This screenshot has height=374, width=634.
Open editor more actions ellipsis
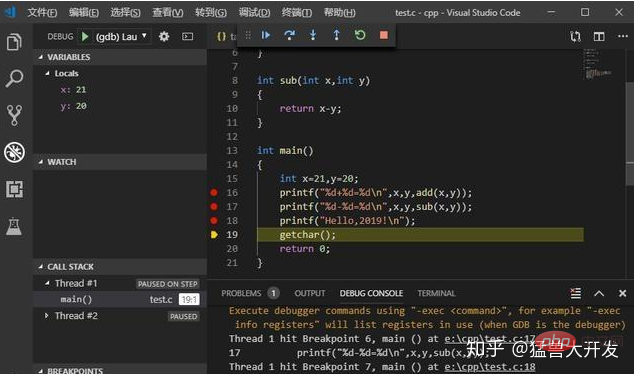(623, 36)
